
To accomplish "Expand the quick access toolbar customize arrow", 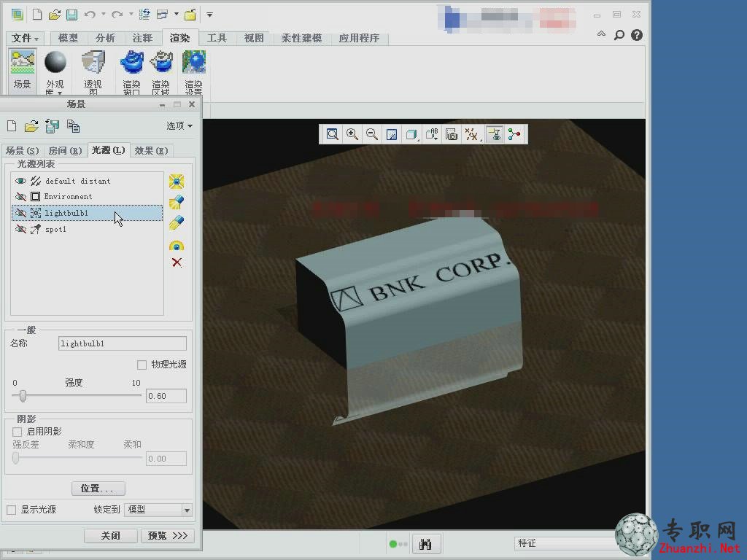I will pos(209,15).
